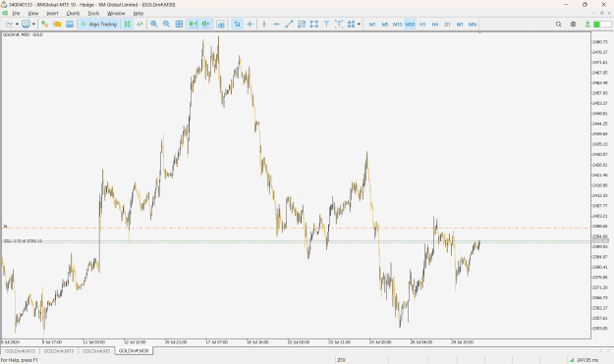Open the Charts menu
This screenshot has height=364, width=614.
[x=73, y=14]
